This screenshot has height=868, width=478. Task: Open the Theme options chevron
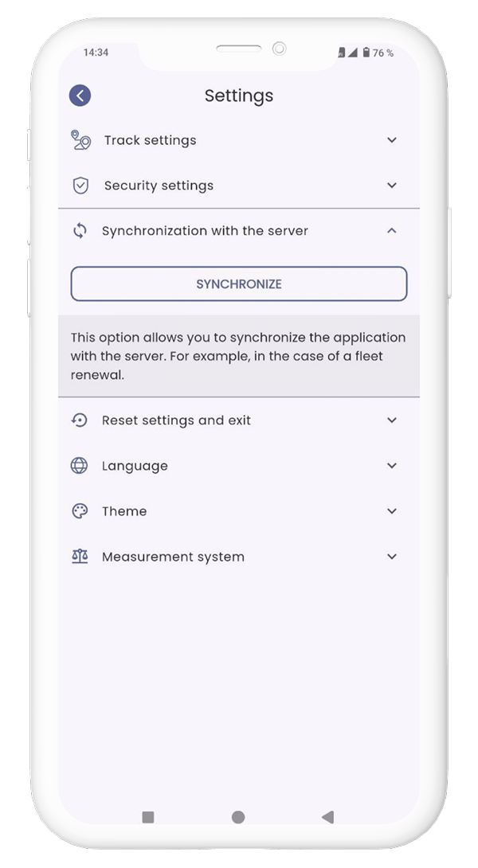[391, 511]
